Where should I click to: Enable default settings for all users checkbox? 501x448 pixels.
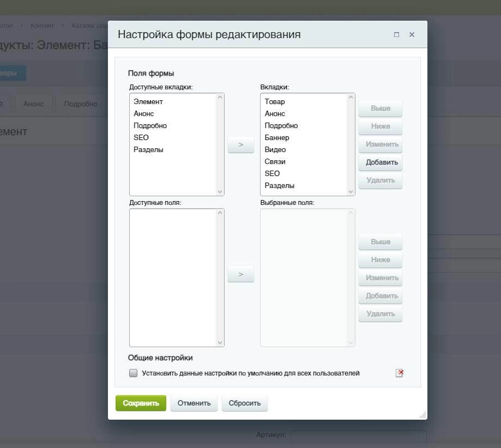[x=133, y=373]
